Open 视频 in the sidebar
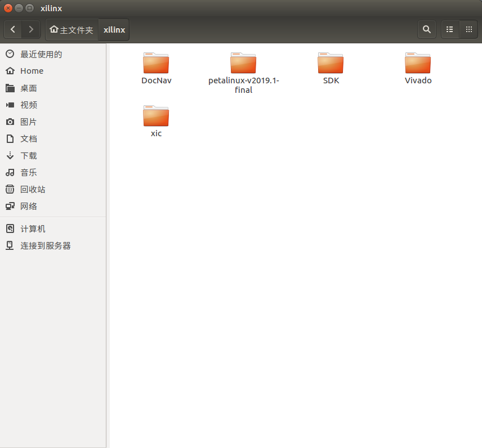Viewport: 482px width, 448px height. tap(53, 105)
